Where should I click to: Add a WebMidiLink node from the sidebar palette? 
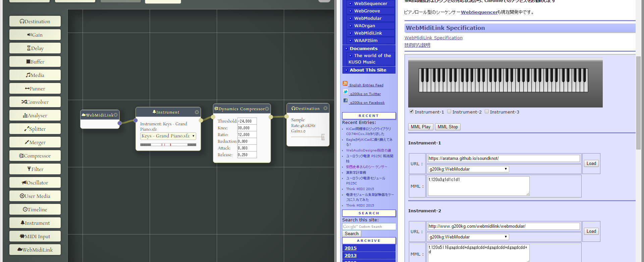(35, 250)
